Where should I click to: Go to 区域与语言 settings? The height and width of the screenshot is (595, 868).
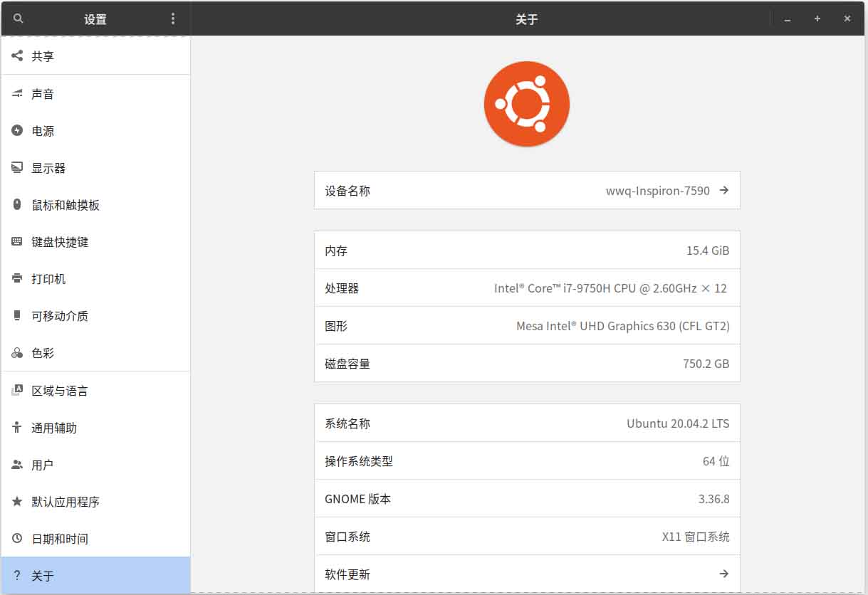[60, 391]
